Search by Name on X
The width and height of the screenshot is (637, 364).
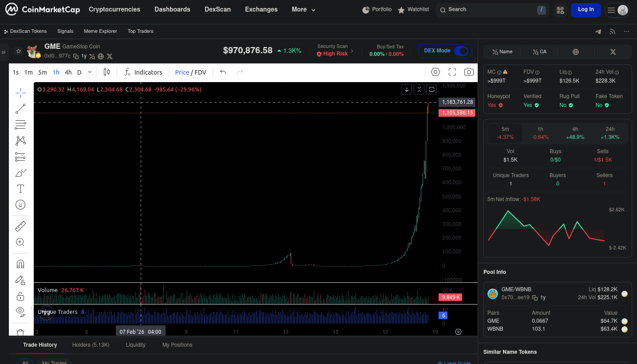(502, 52)
